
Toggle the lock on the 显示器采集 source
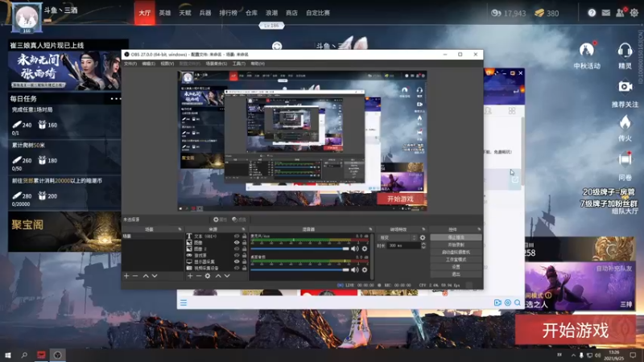point(245,261)
